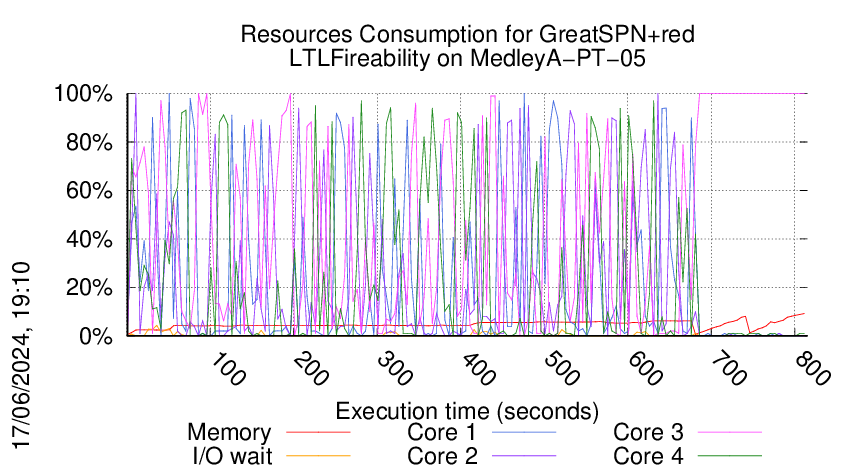This screenshot has width=850, height=475.
Task: Click the green Core 4 legend line sample
Action: pos(730,455)
